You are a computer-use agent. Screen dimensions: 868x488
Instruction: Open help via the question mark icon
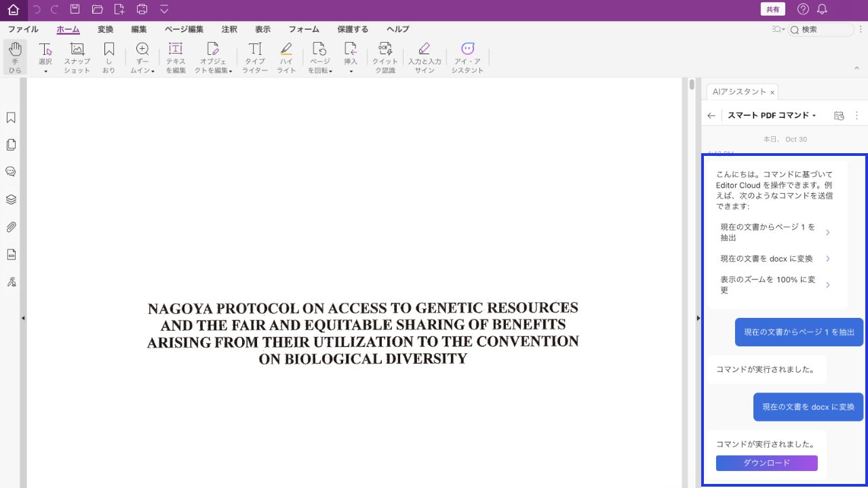tap(803, 9)
